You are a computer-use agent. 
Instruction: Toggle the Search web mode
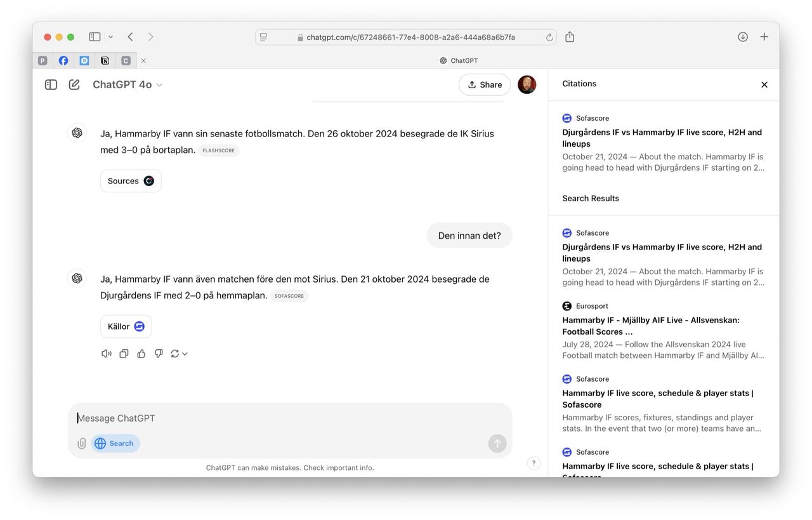click(115, 443)
